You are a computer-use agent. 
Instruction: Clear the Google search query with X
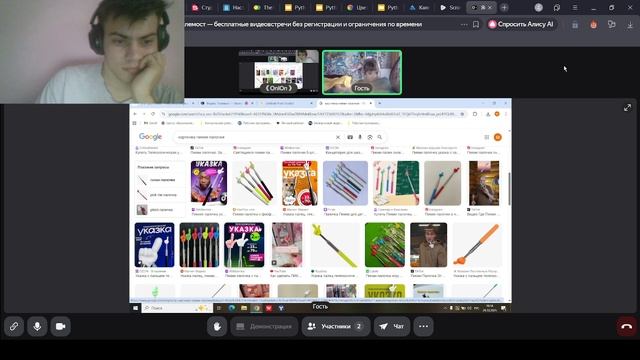point(338,137)
